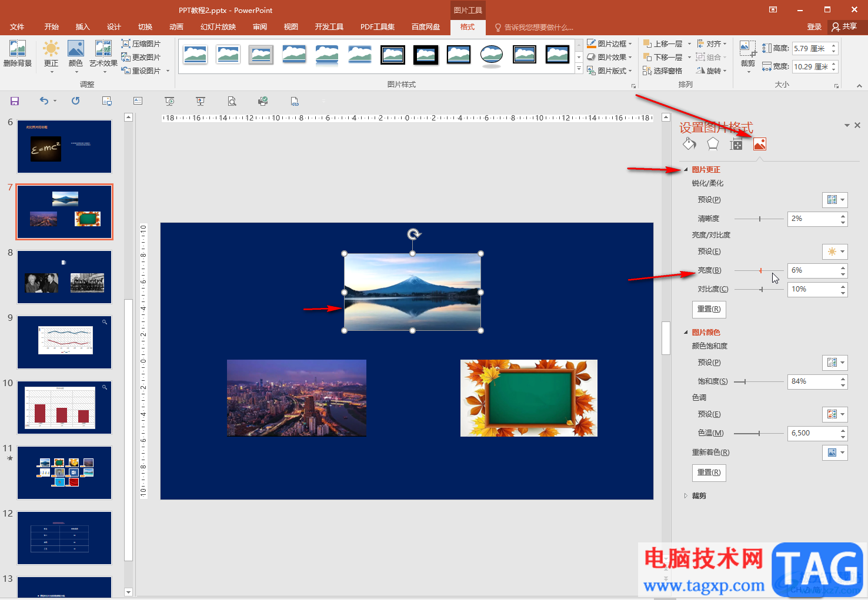Viewport: 868px width, 600px height.
Task: Click the picture height field 5.79 厘米
Action: tap(811, 49)
